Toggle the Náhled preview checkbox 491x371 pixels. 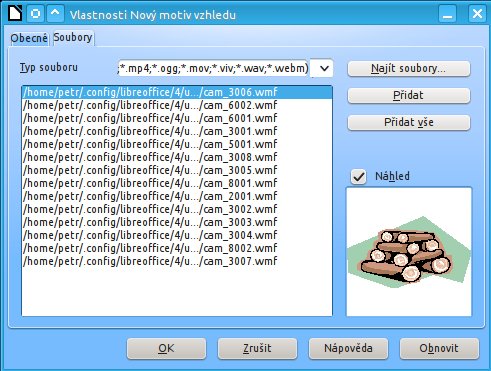coord(358,176)
